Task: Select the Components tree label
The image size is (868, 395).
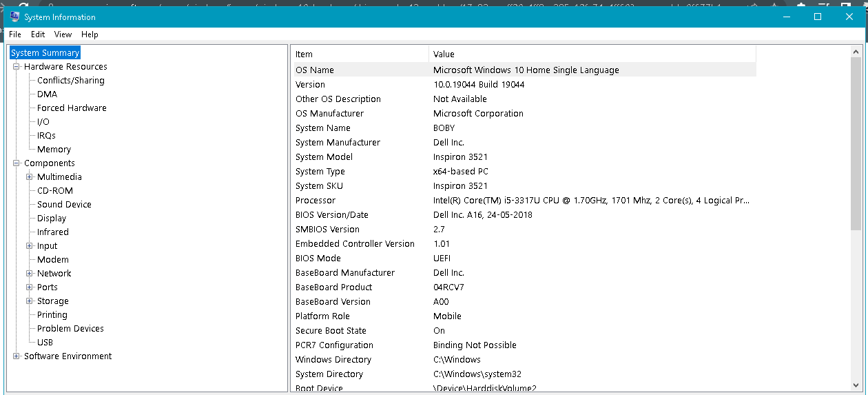Action: click(50, 163)
